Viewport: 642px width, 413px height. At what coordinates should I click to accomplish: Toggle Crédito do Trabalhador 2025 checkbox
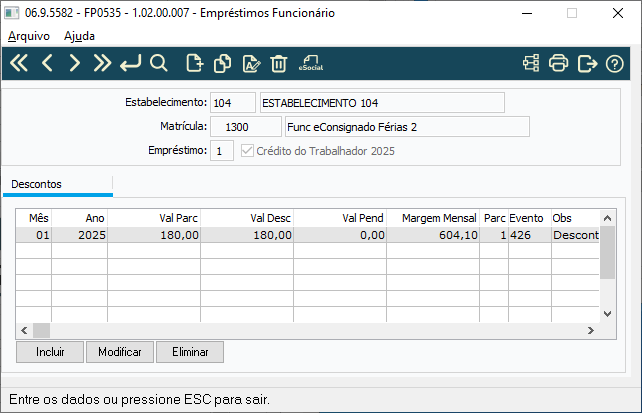[247, 151]
